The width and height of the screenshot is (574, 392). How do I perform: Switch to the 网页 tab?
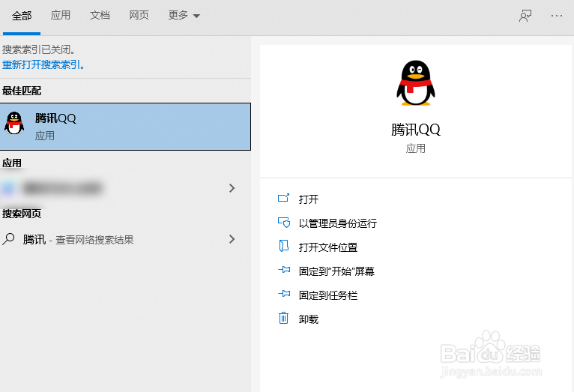[x=139, y=15]
